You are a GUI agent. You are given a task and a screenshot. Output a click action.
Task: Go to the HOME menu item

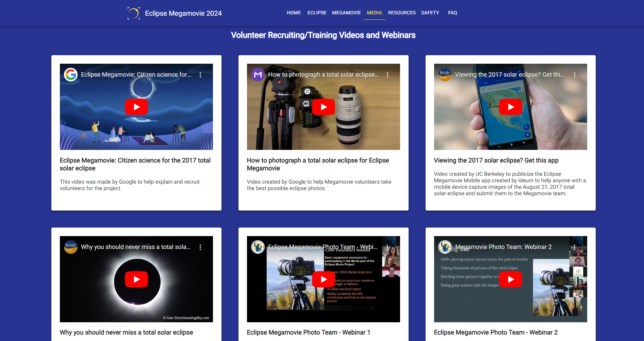point(294,13)
